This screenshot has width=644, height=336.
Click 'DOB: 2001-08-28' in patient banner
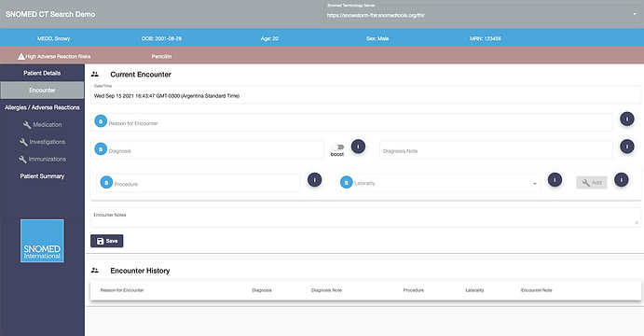[x=161, y=38]
